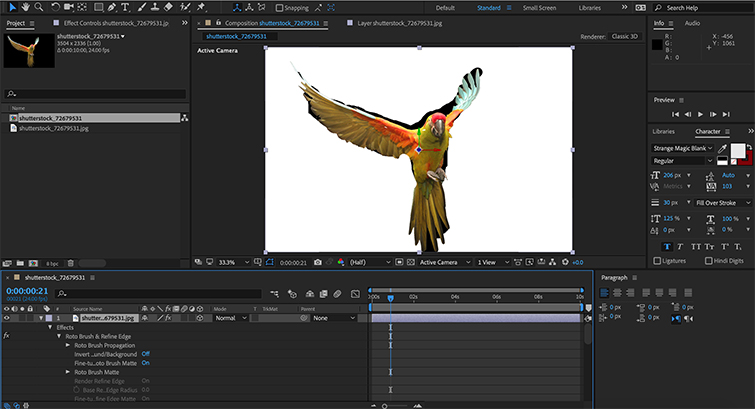
Task: Open the (Half) resolution dropdown
Action: [369, 262]
